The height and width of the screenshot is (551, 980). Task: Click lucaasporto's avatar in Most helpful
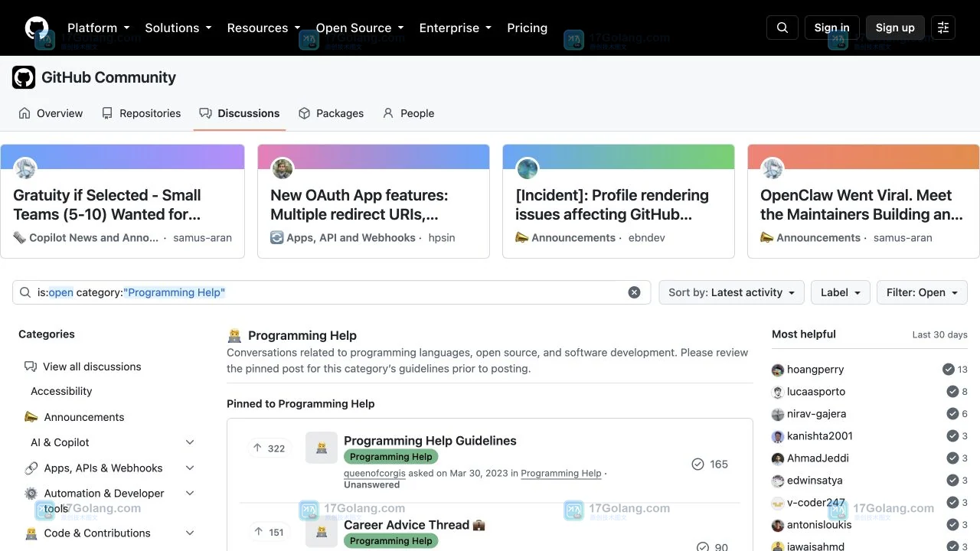tap(778, 392)
